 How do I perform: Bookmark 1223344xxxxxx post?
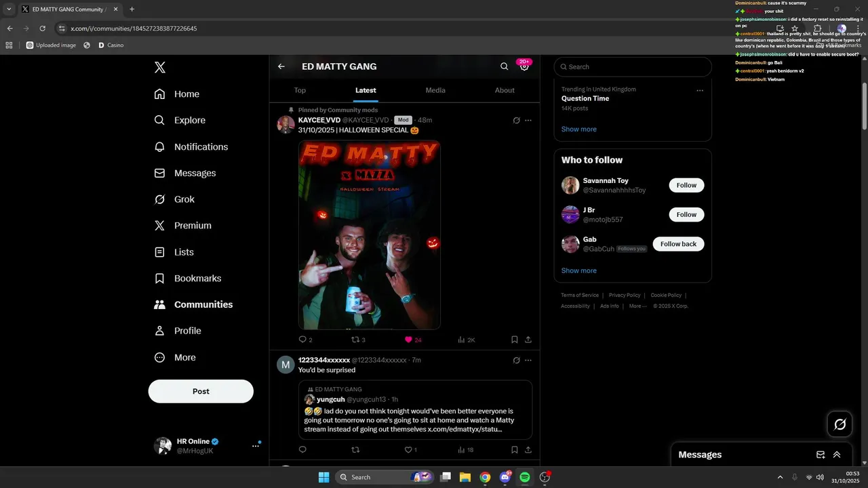(515, 449)
